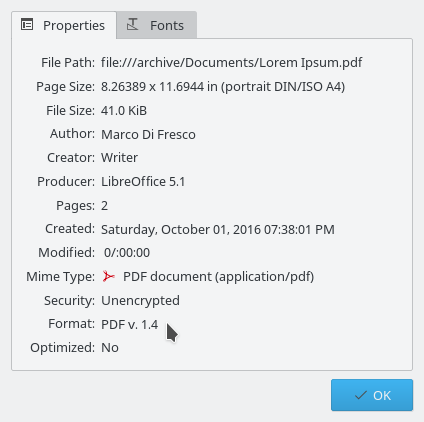
Task: Click the Pages count value 2
Action: [104, 206]
